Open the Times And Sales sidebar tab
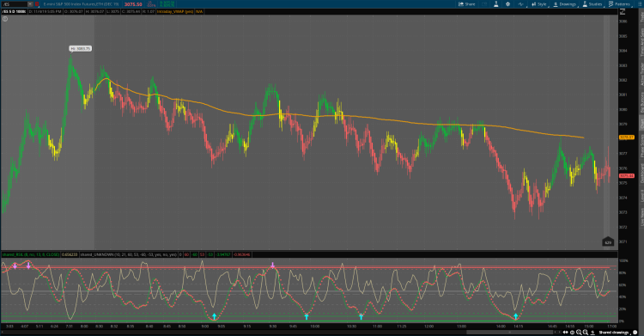Image resolution: width=644 pixels, height=336 pixels. point(641,42)
